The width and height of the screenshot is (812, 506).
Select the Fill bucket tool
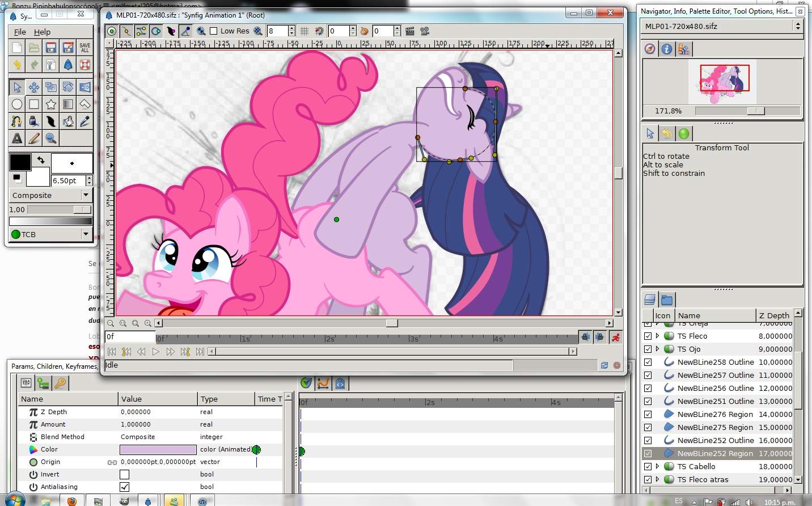click(68, 121)
